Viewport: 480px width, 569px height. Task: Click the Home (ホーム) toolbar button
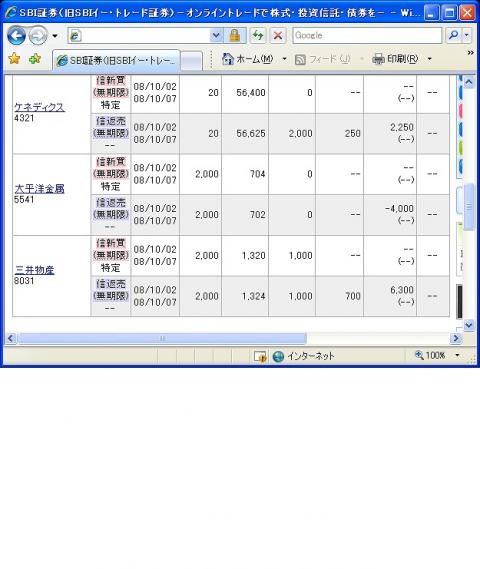coord(247,59)
